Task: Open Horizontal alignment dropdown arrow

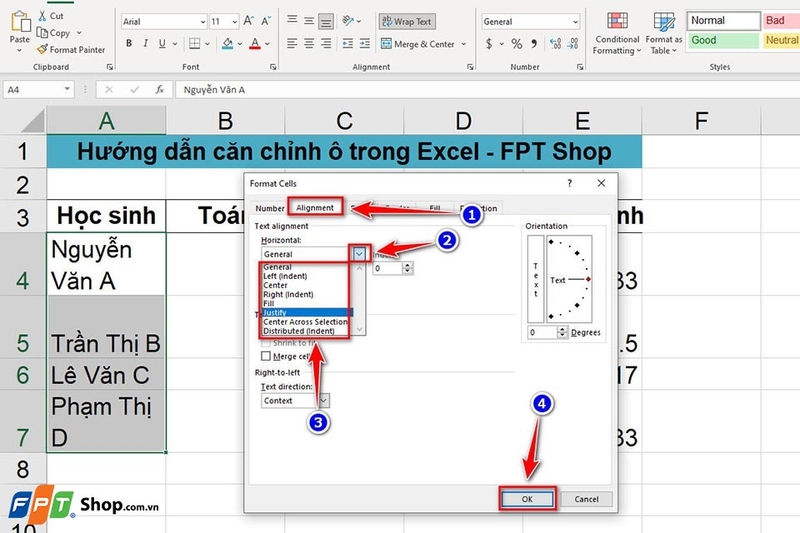Action: click(359, 253)
